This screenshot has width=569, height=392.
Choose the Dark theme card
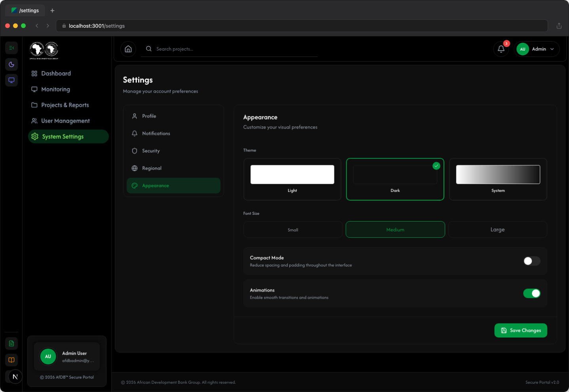pyautogui.click(x=395, y=179)
